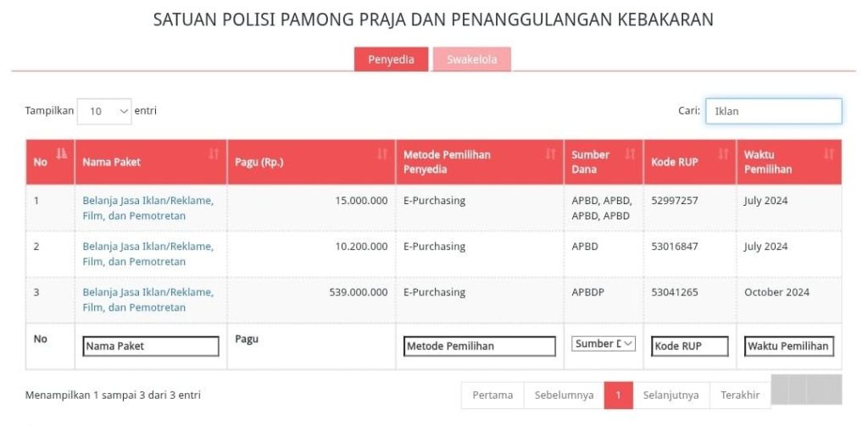Expand the Sumber Dana filter dropdown

[604, 345]
